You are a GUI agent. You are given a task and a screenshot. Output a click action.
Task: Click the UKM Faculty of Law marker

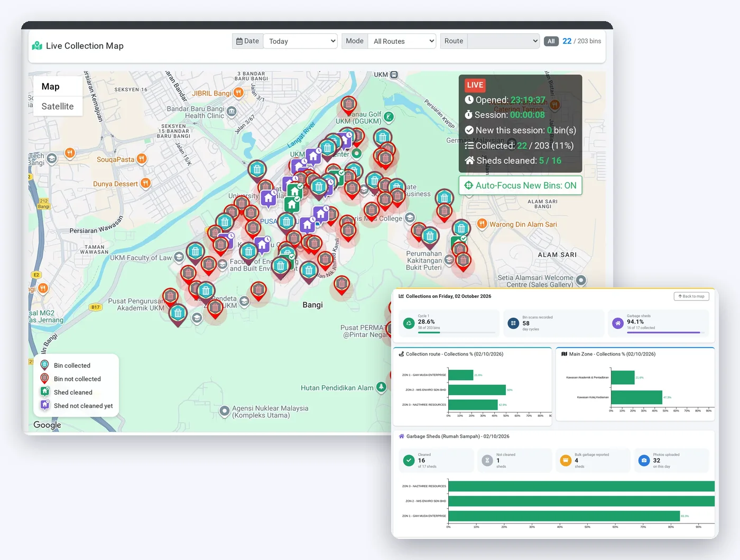pos(179,257)
